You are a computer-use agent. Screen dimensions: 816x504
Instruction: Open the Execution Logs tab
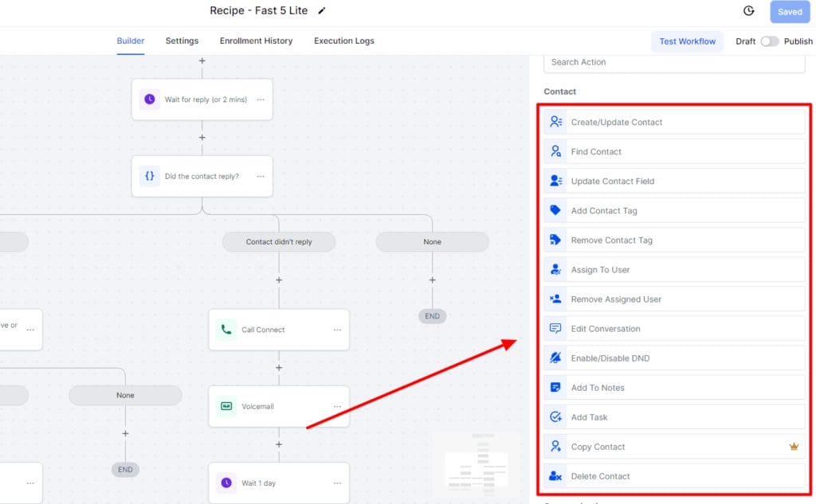343,41
